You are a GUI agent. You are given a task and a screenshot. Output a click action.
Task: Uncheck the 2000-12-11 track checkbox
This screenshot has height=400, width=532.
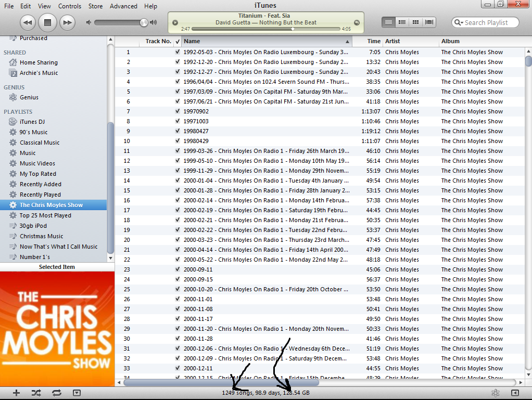(x=178, y=368)
